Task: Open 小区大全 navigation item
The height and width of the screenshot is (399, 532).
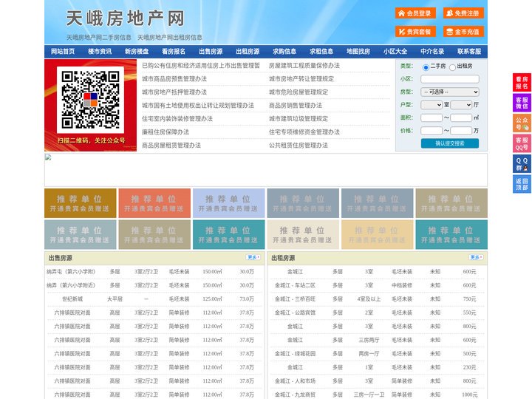Action: pyautogui.click(x=395, y=52)
